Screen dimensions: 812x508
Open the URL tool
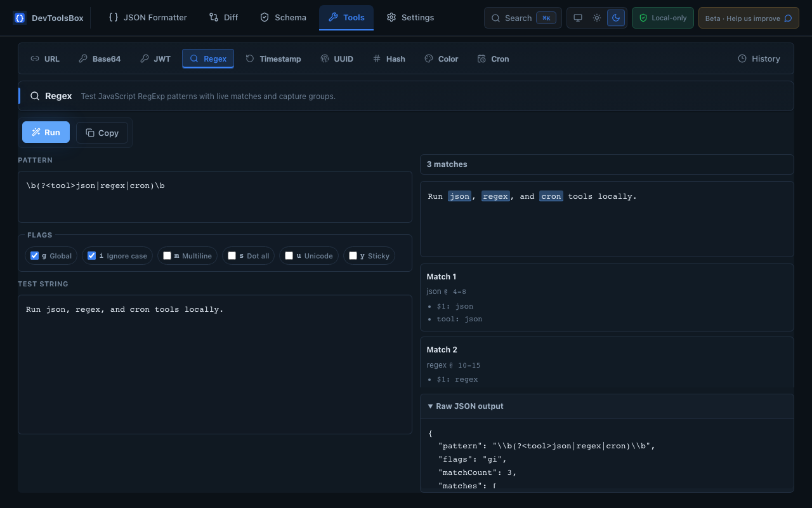point(45,58)
